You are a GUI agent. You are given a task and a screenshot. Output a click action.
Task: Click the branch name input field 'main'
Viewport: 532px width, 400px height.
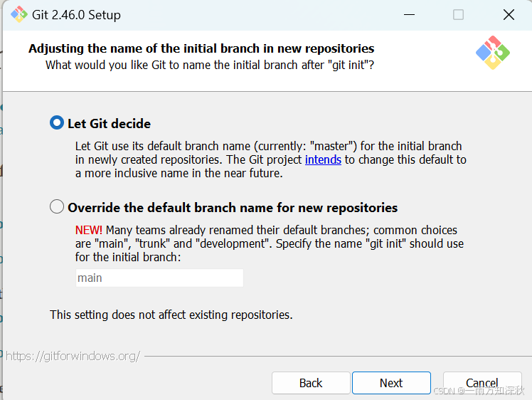pos(159,278)
